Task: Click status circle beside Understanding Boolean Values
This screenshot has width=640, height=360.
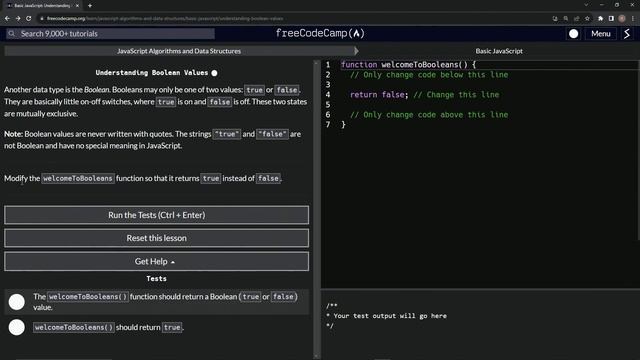Action: click(x=214, y=73)
